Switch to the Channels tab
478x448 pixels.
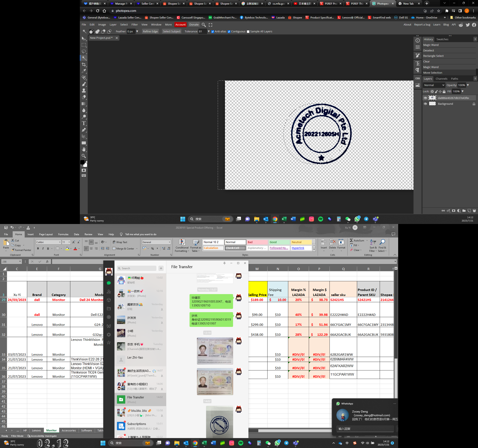click(x=441, y=79)
